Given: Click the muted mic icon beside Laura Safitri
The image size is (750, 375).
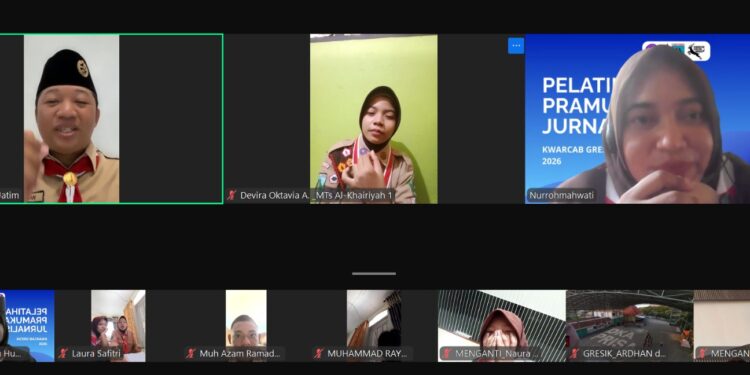Looking at the screenshot, I should pos(63,353).
